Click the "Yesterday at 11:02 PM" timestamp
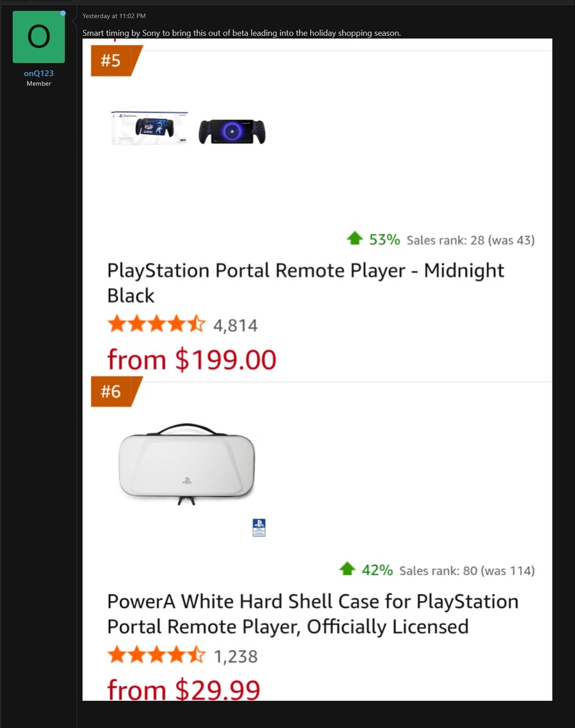 [x=114, y=16]
